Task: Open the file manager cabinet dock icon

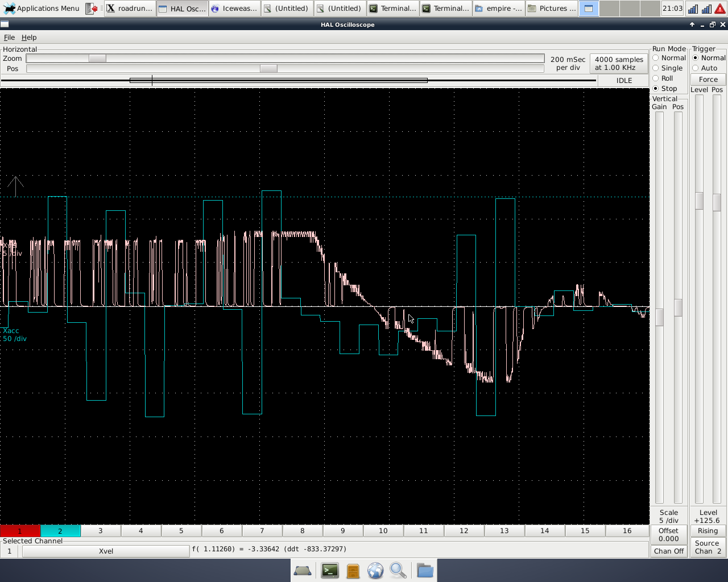Action: 353,571
